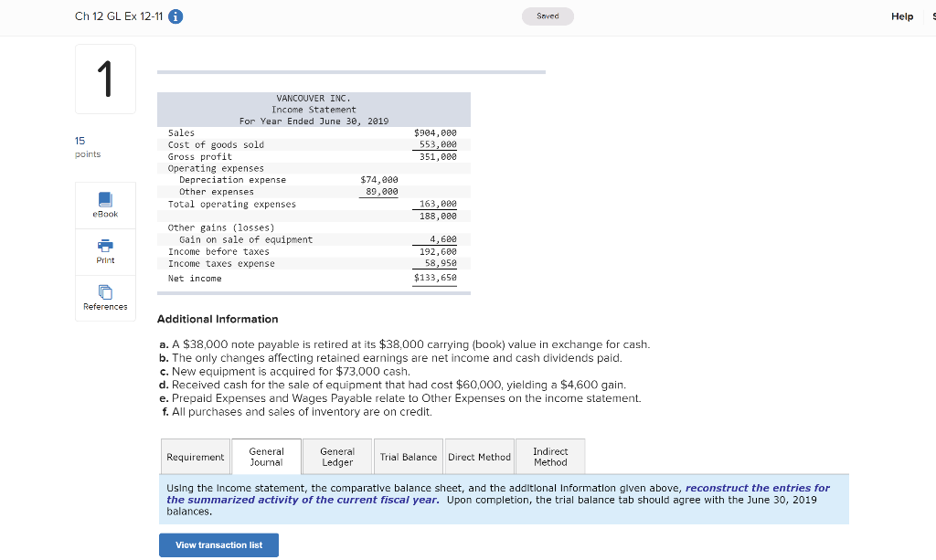Click the View transaction list button

pyautogui.click(x=218, y=544)
